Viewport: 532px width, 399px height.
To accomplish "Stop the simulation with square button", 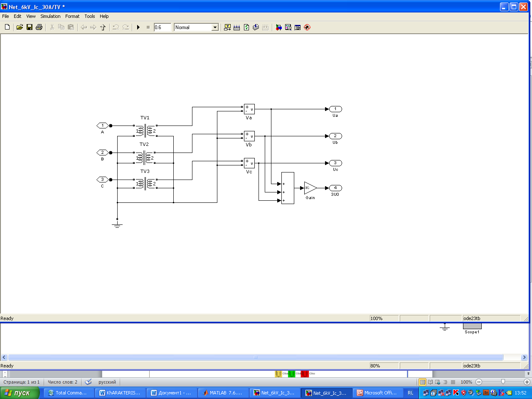I will pyautogui.click(x=148, y=27).
